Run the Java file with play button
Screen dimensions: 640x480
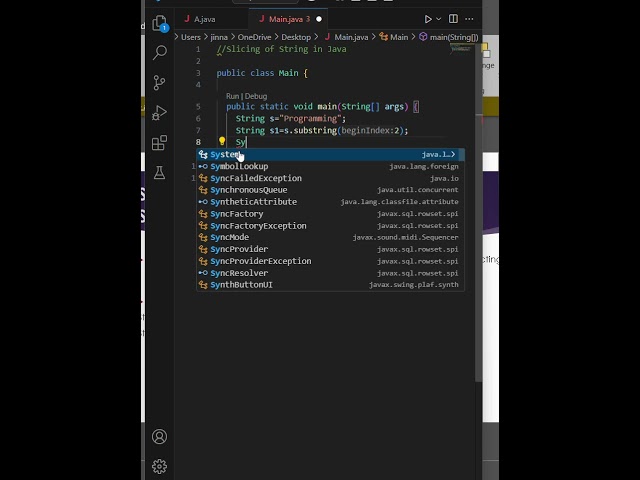(428, 19)
